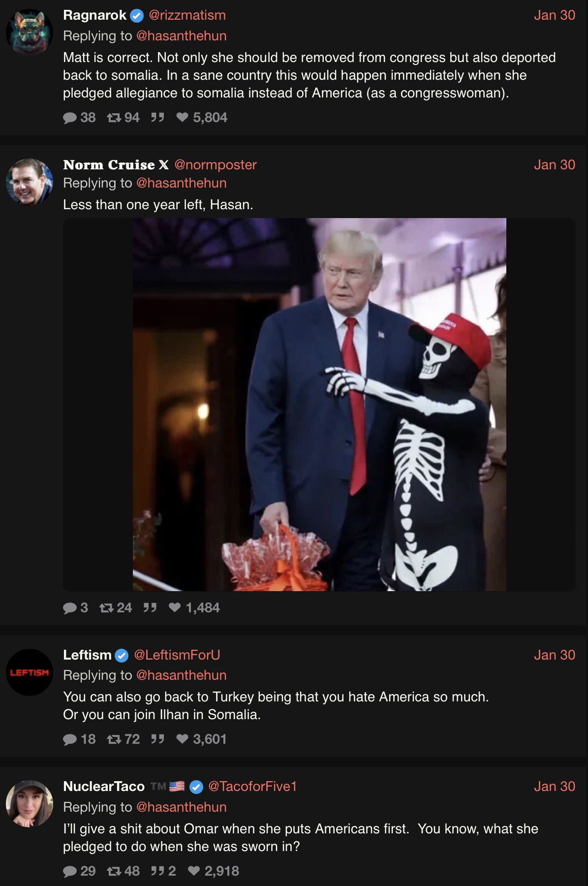Click the Jan 30 date on NuclearTaco's reply
Image resolution: width=588 pixels, height=886 pixels.
click(x=555, y=787)
